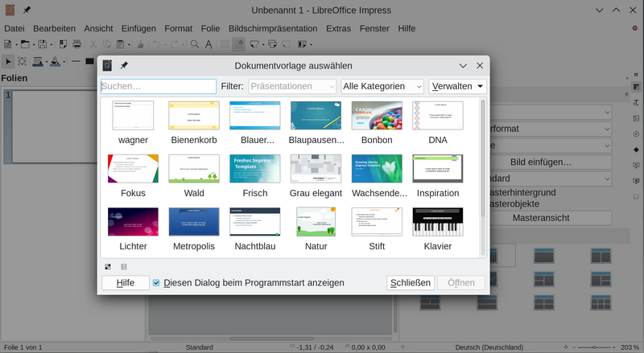
Task: Click the Fill color bucket icon
Action: coord(55,62)
